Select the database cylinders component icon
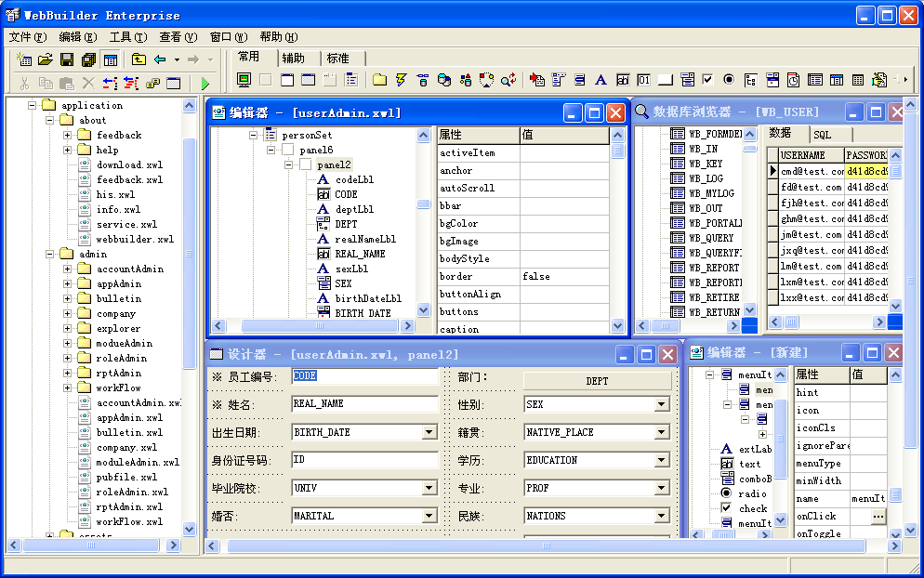This screenshot has height=578, width=924. pyautogui.click(x=444, y=80)
